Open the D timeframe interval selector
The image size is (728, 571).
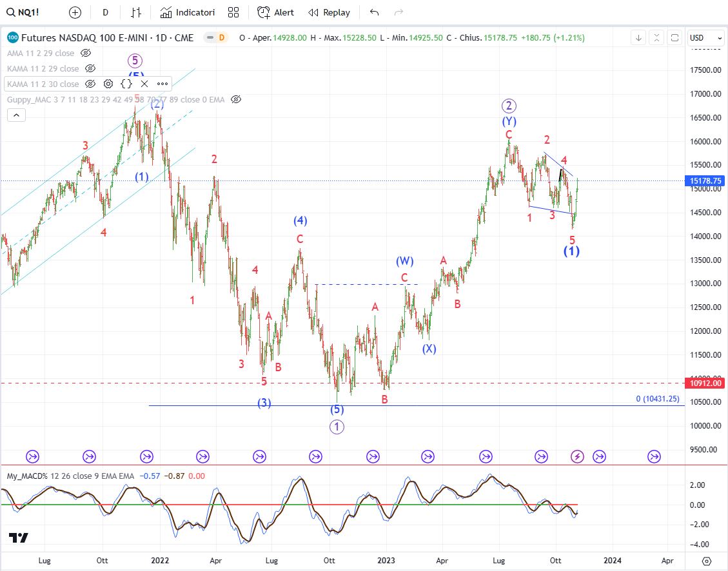106,12
